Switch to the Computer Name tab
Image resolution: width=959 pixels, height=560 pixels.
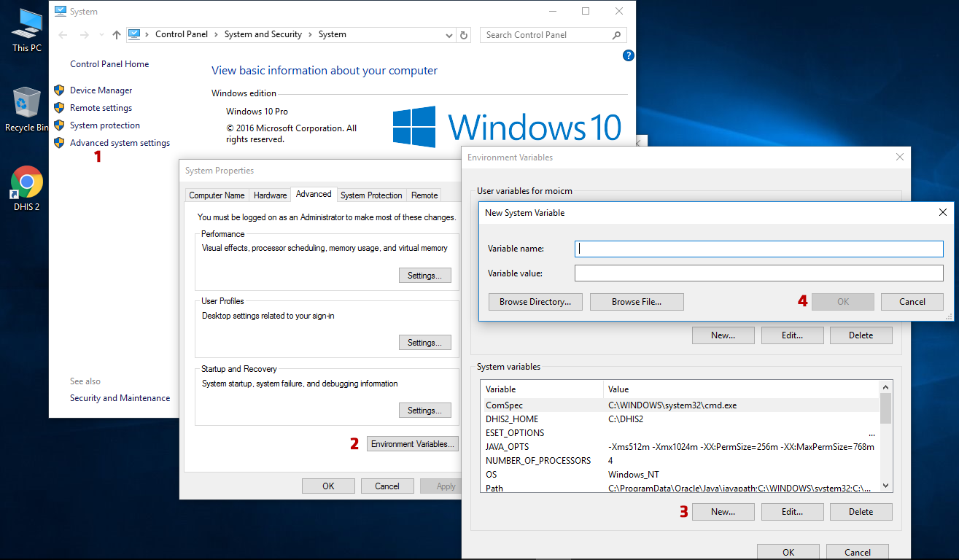tap(217, 195)
